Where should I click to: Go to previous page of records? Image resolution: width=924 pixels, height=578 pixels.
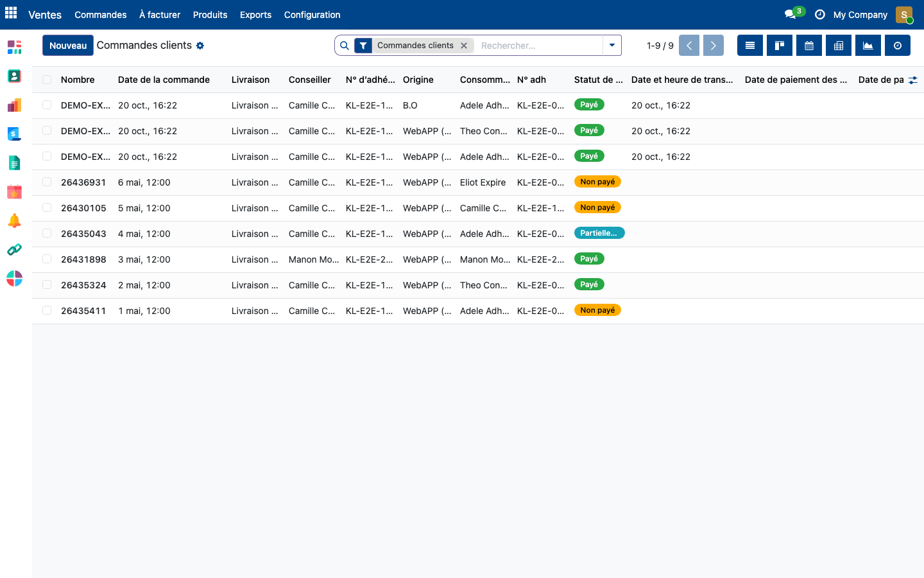tap(689, 46)
